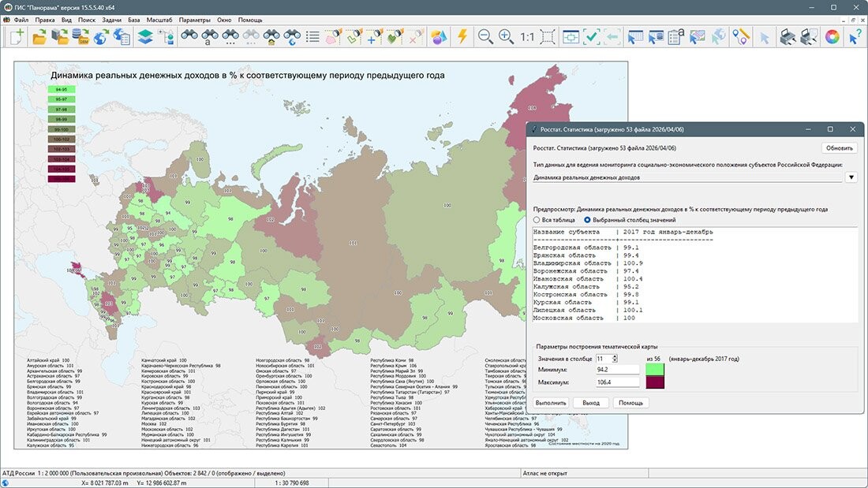The height and width of the screenshot is (488, 868).
Task: Pick the dark maroon maximum color swatch
Action: click(x=655, y=382)
